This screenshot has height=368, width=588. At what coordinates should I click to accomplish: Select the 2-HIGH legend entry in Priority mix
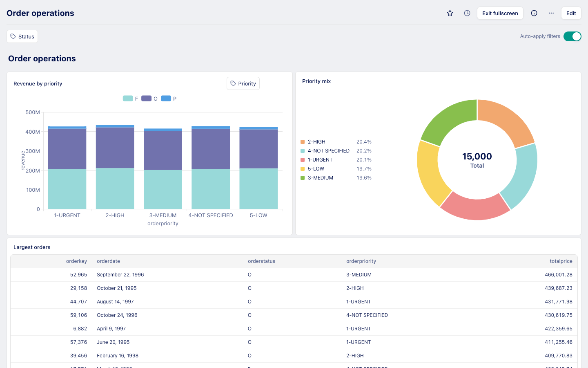point(336,142)
